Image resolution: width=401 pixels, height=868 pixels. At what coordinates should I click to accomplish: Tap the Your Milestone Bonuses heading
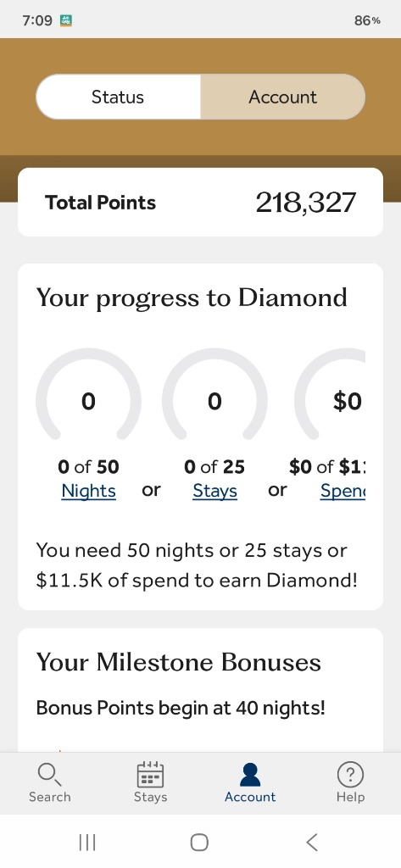click(178, 662)
